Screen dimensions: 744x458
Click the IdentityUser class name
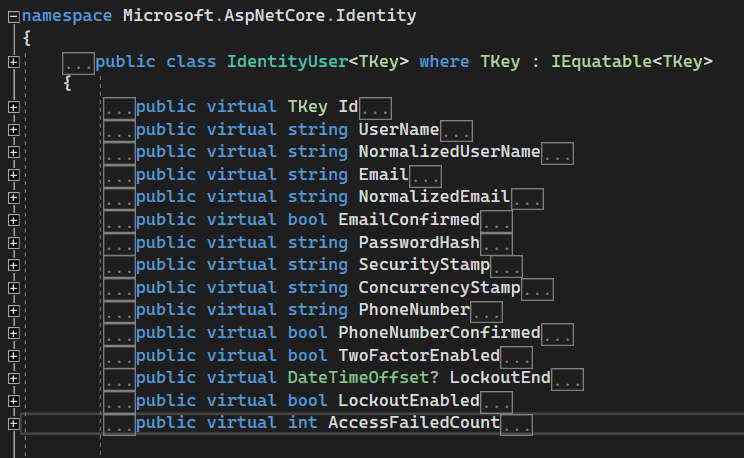coord(287,62)
